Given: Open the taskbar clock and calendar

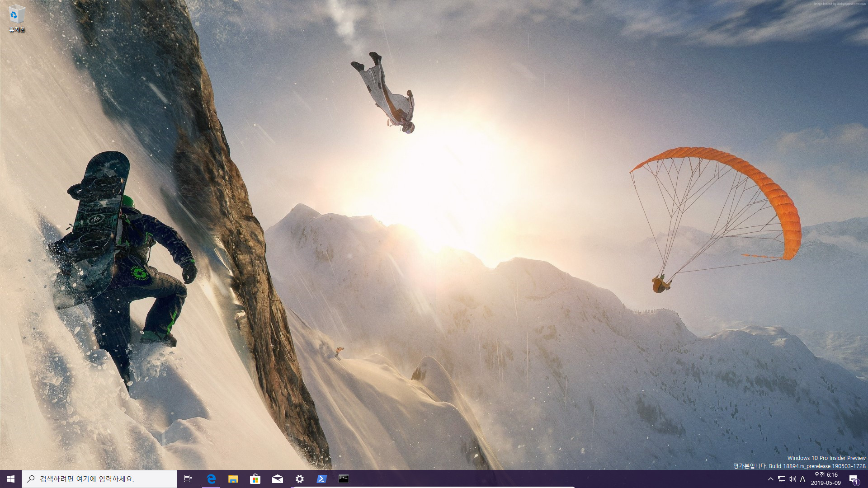Looking at the screenshot, I should [826, 479].
